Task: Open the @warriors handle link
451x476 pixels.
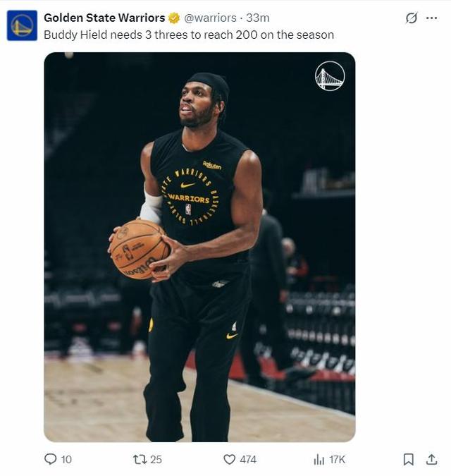Action: 210,18
